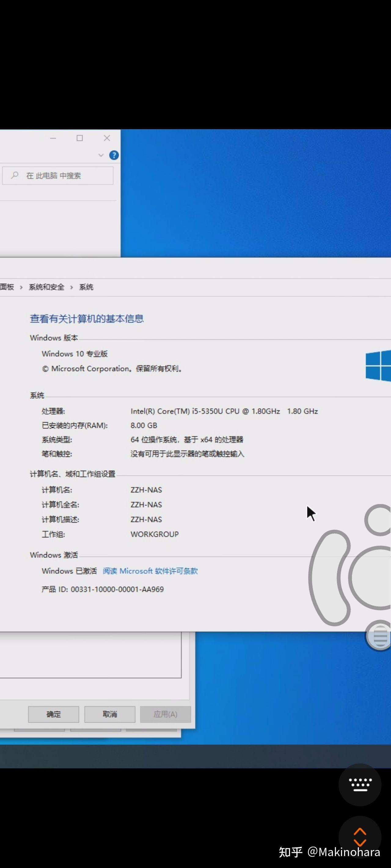The image size is (391, 868).
Task: Expand the chevron after 系统和安全 breadcrumb
Action: pos(71,288)
